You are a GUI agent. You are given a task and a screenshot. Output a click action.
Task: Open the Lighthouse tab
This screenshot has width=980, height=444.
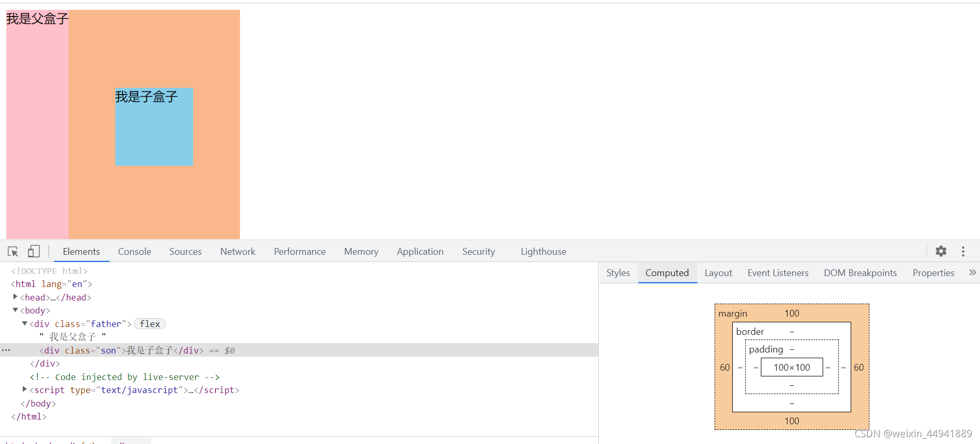[543, 252]
